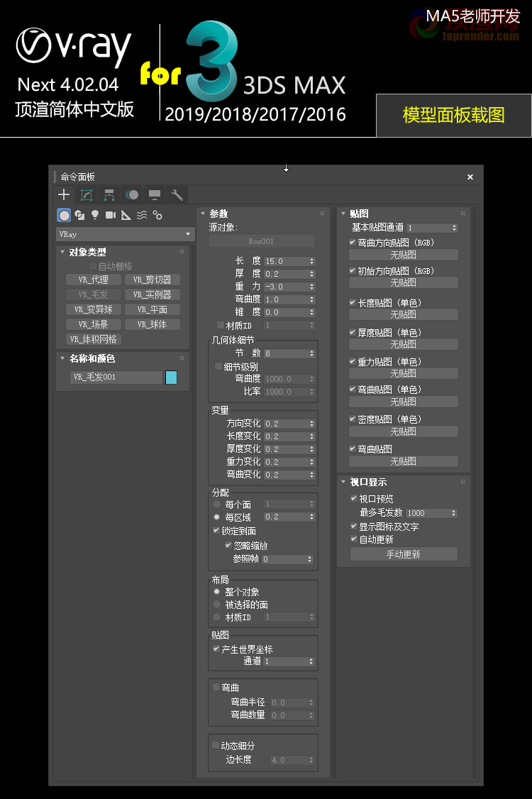
Task: Adjust 基本贴图通道 spinner arrows
Action: click(x=455, y=228)
